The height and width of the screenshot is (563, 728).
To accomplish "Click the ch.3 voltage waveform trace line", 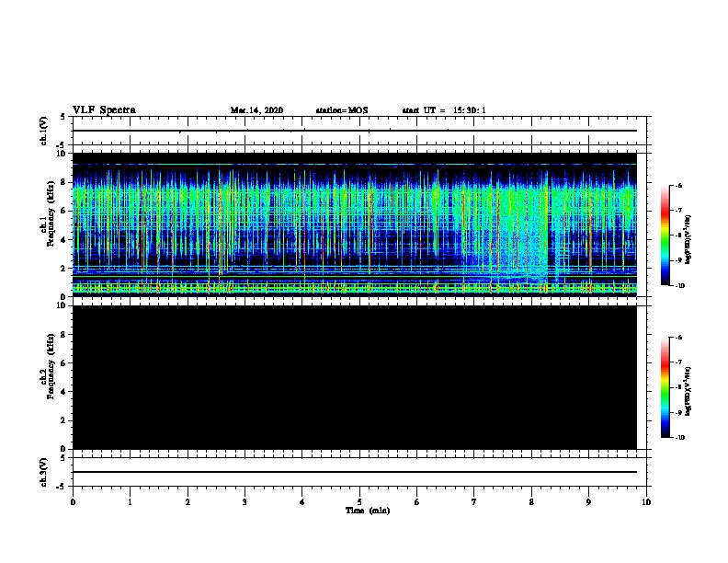I will pos(354,472).
